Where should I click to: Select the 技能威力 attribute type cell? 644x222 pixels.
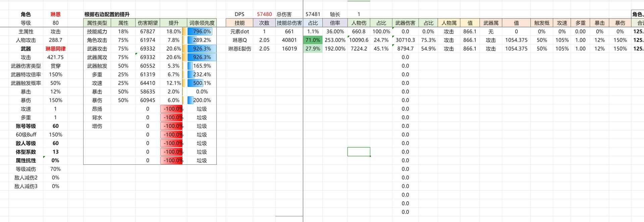pos(97,31)
